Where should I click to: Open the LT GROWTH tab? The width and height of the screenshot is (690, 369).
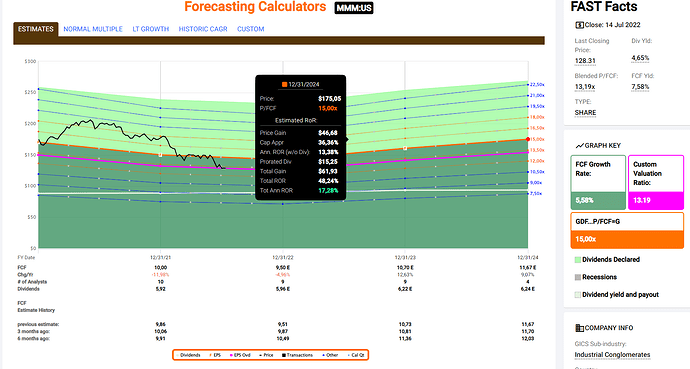(x=150, y=29)
